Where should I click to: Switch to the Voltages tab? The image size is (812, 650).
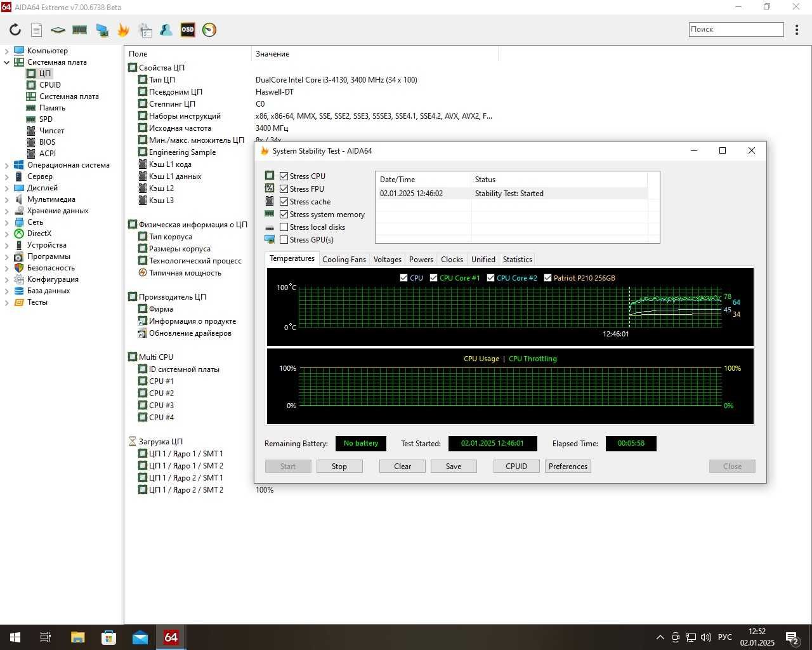tap(388, 259)
